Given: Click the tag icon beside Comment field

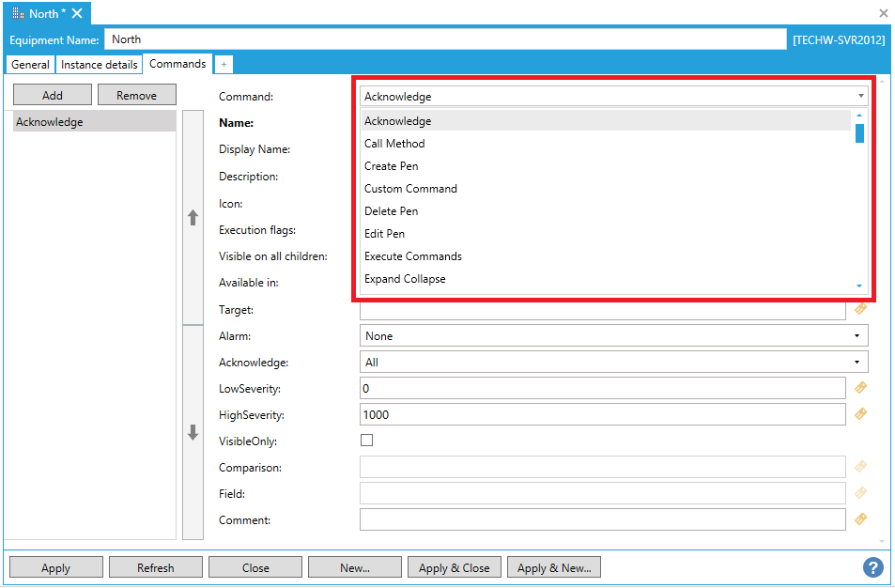Looking at the screenshot, I should click(x=860, y=519).
